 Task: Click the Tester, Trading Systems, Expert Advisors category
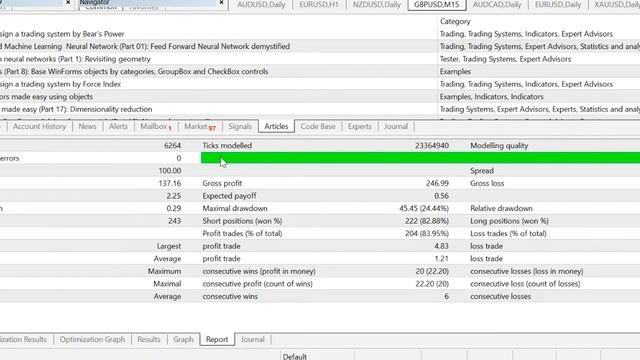pos(505,59)
